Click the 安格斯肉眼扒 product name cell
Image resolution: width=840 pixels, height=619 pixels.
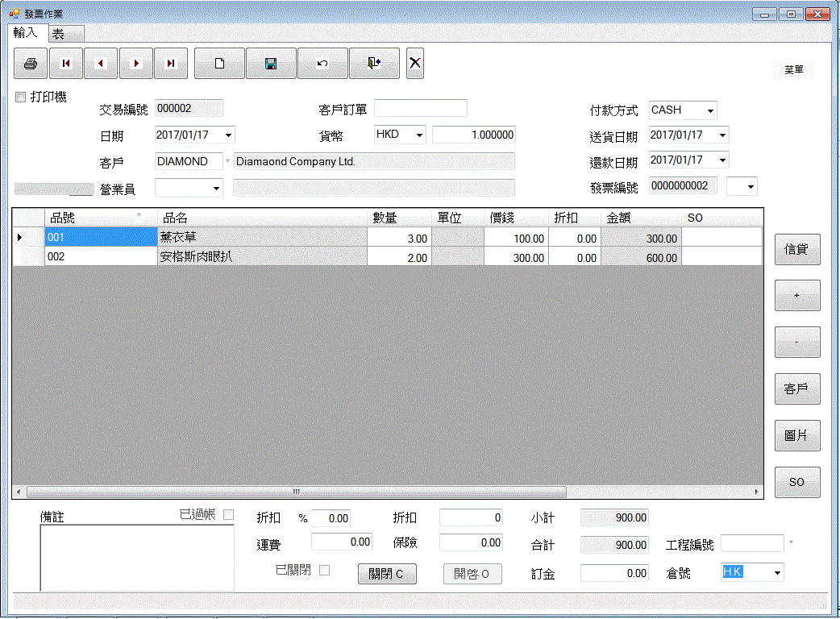point(263,256)
